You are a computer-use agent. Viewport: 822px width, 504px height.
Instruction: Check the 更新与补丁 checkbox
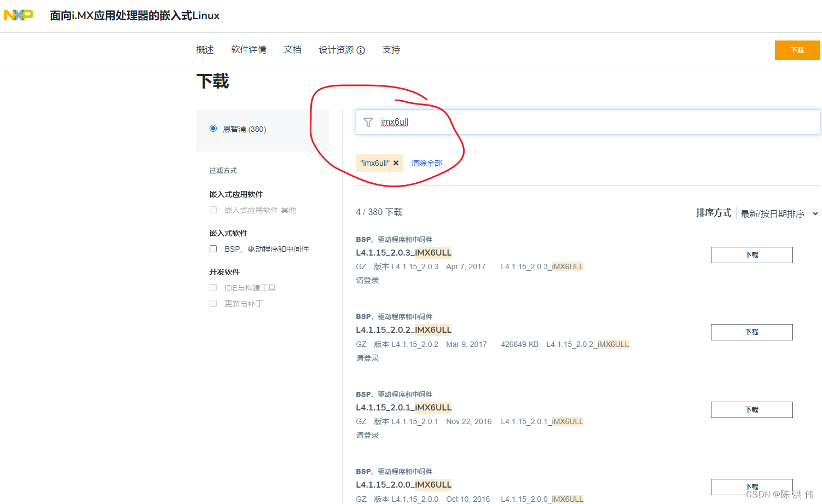[213, 304]
